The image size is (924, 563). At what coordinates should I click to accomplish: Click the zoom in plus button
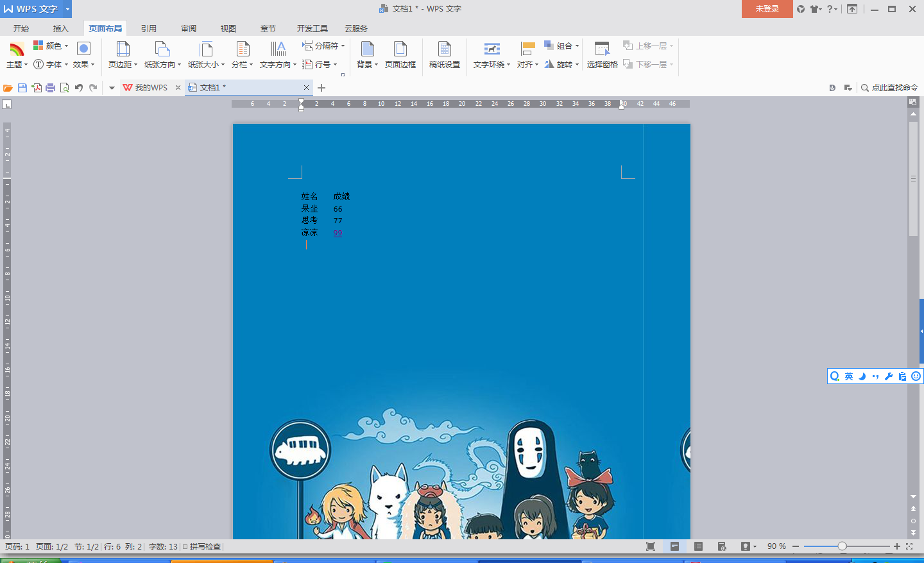click(897, 546)
